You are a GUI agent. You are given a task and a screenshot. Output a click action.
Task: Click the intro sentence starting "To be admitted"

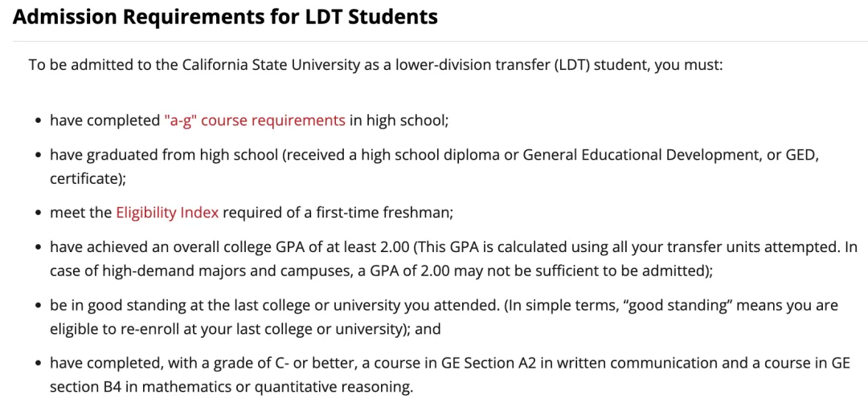[375, 64]
